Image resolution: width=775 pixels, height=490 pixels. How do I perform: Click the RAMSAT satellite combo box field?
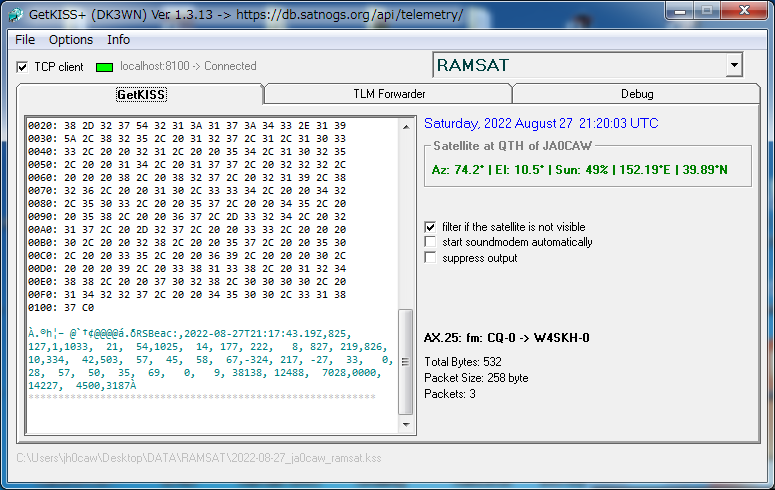click(587, 65)
